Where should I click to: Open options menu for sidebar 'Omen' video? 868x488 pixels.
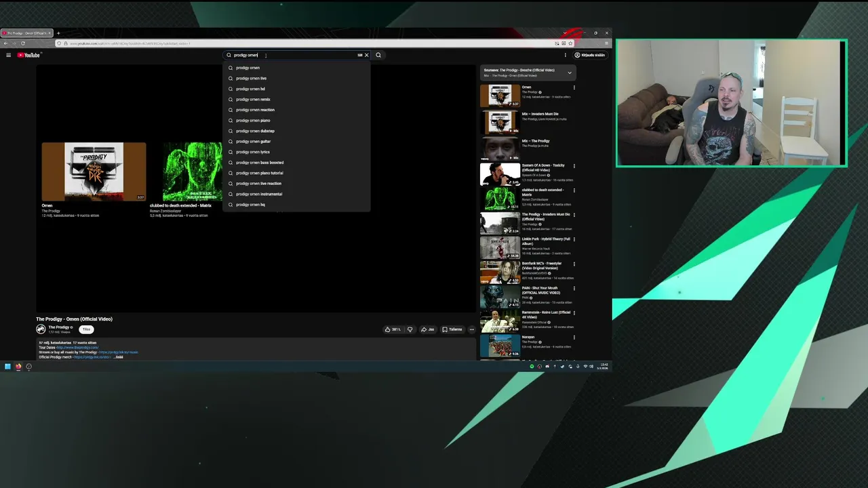pos(574,87)
